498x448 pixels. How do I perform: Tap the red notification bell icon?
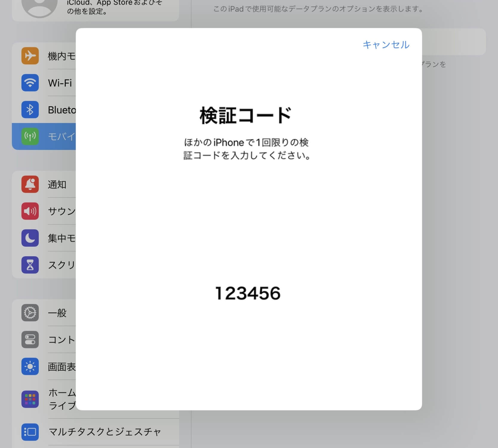30,184
